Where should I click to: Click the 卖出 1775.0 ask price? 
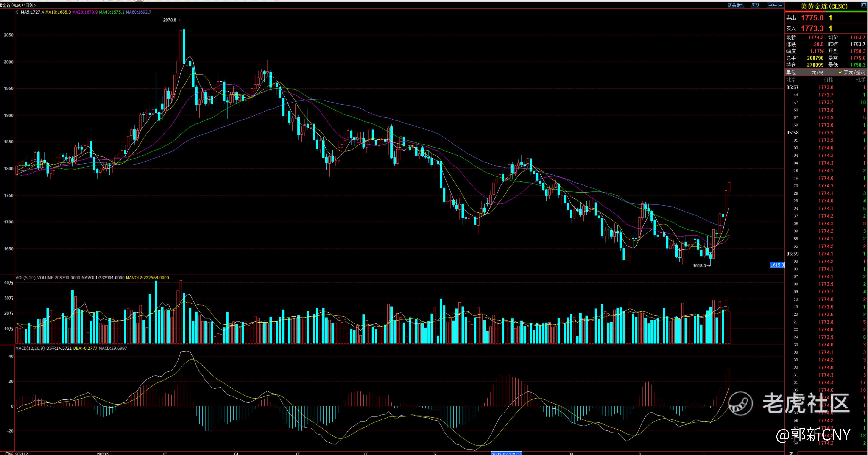(812, 18)
